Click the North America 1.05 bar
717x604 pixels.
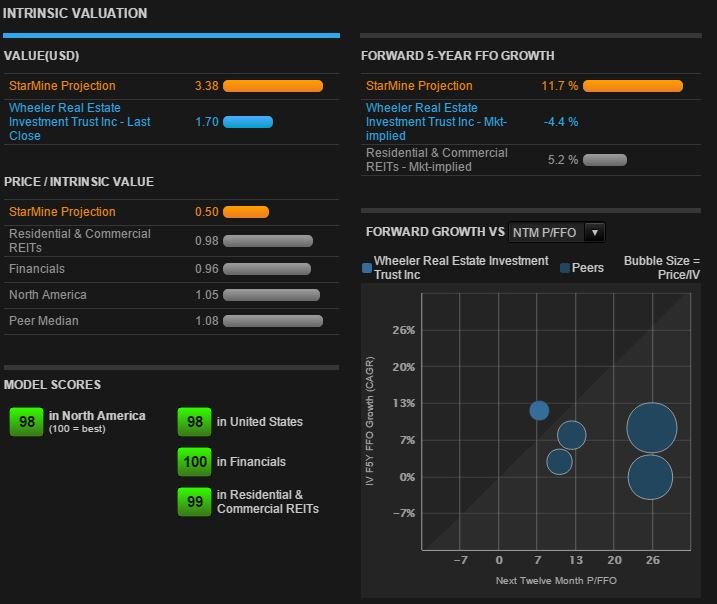pos(272,295)
